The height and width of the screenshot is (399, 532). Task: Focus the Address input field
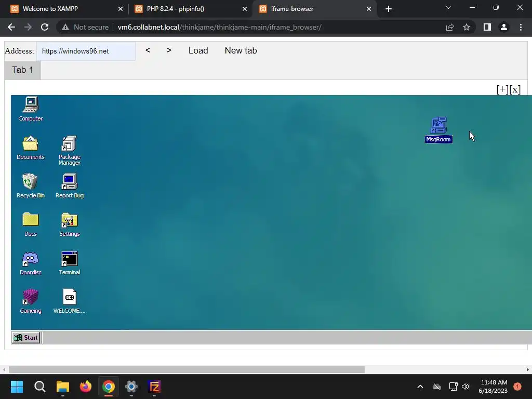tap(86, 51)
